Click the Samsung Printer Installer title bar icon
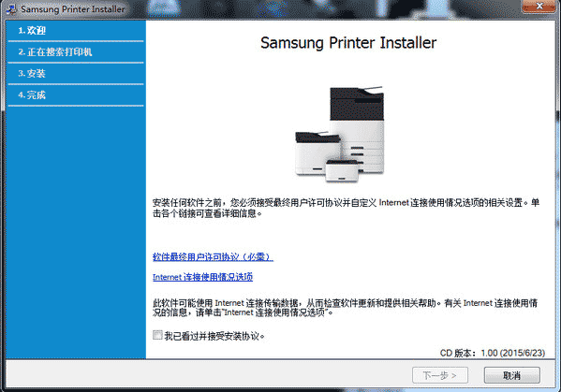561x392 pixels. 11,9
